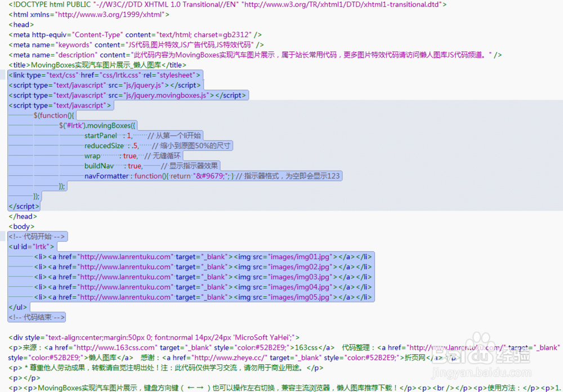Click the buildNav : true option line
The height and width of the screenshot is (392, 563).
[x=151, y=166]
